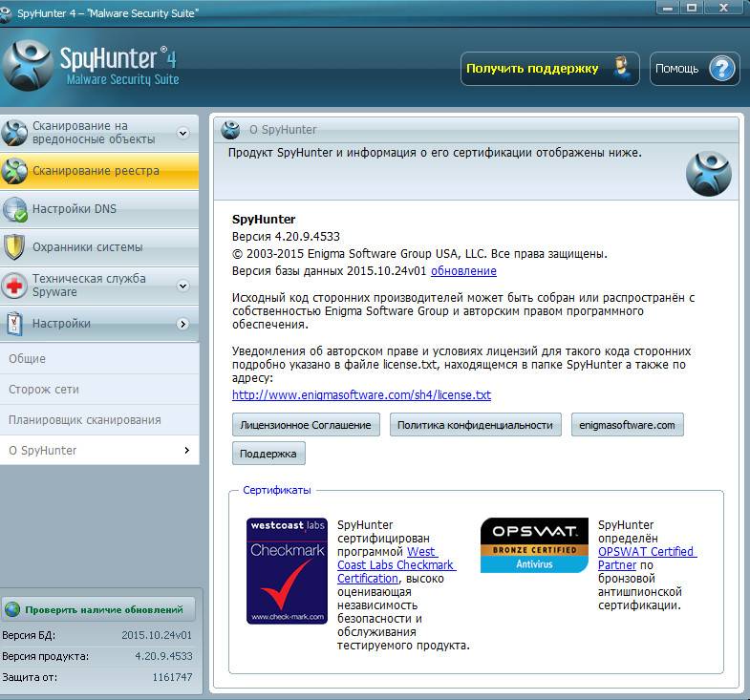Click the support agent icon

click(622, 69)
